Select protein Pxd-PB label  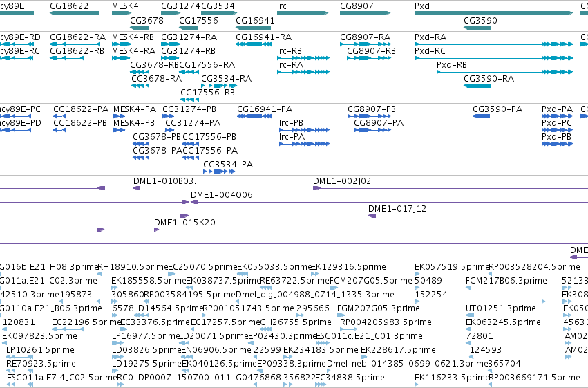556,136
